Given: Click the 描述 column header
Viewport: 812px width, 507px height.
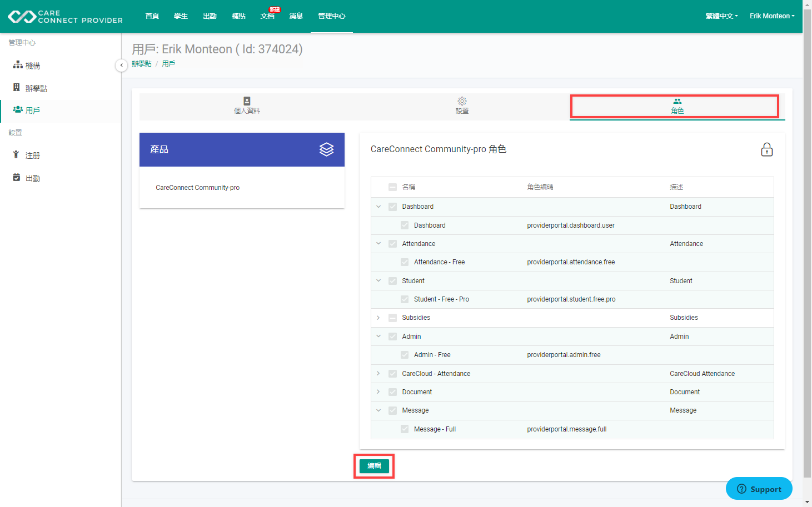Looking at the screenshot, I should (676, 187).
